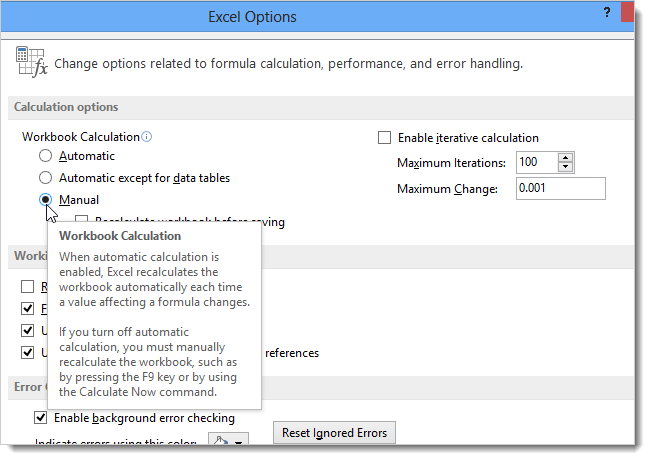
Task: Toggle Recalculate workbook before saving checkbox
Action: [82, 222]
